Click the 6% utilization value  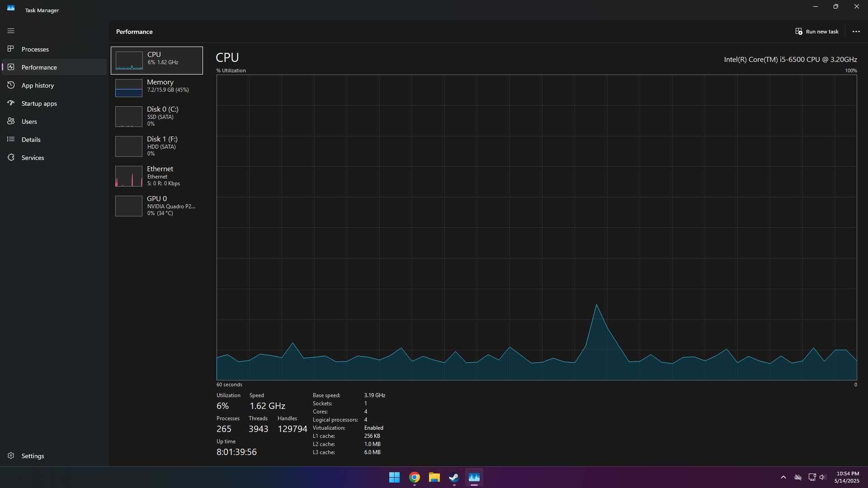(222, 406)
